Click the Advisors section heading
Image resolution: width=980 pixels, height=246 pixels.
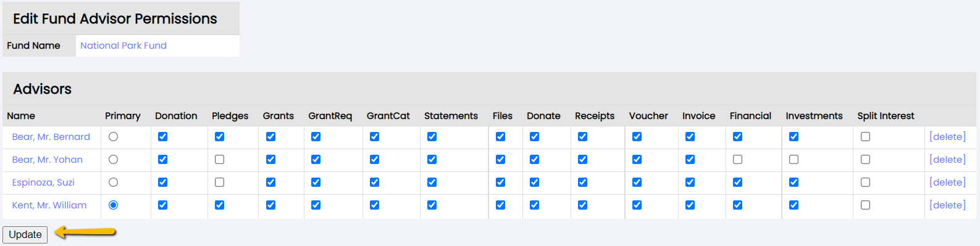pos(43,89)
